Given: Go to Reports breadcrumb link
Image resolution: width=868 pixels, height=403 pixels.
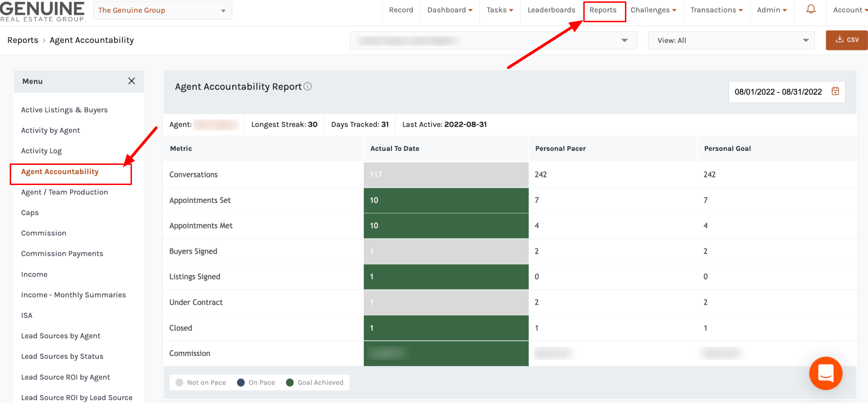Looking at the screenshot, I should click(23, 40).
